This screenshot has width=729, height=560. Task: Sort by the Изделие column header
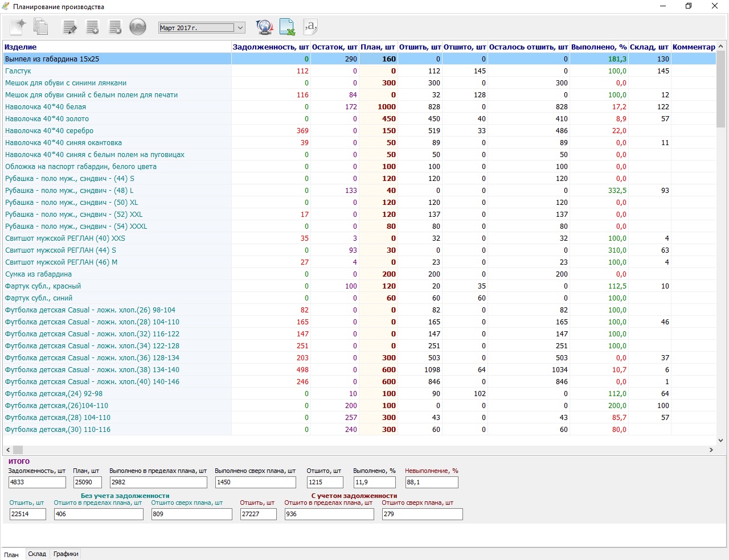tap(21, 47)
